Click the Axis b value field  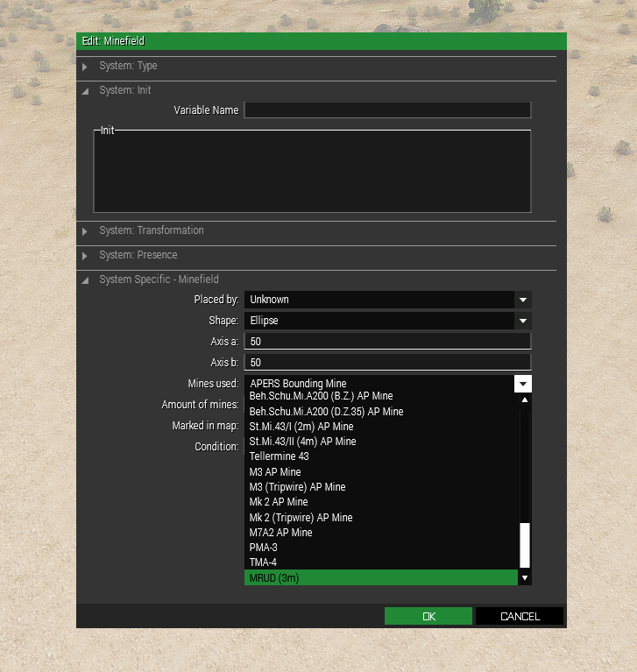(x=387, y=363)
